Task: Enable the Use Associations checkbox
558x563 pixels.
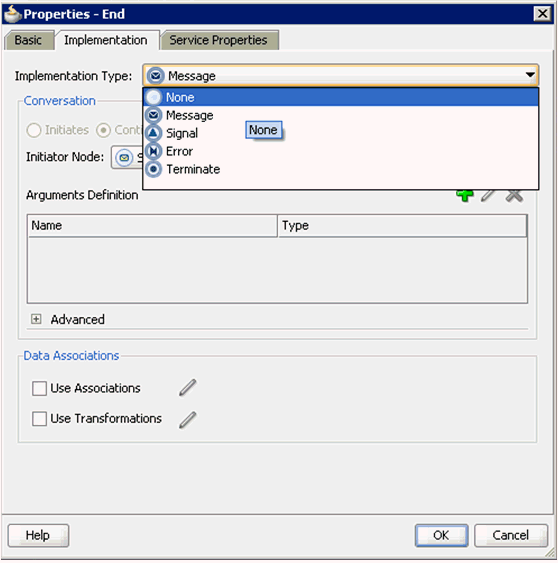Action: 39,388
